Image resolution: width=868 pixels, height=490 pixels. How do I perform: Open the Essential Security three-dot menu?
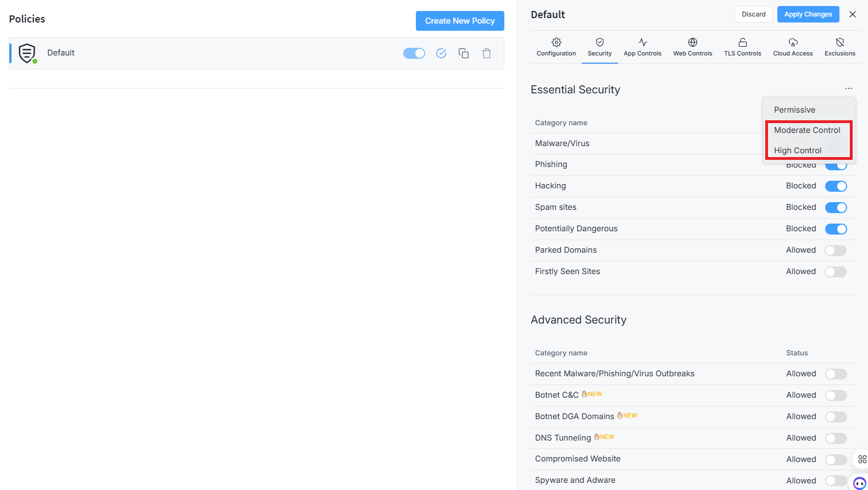click(849, 88)
